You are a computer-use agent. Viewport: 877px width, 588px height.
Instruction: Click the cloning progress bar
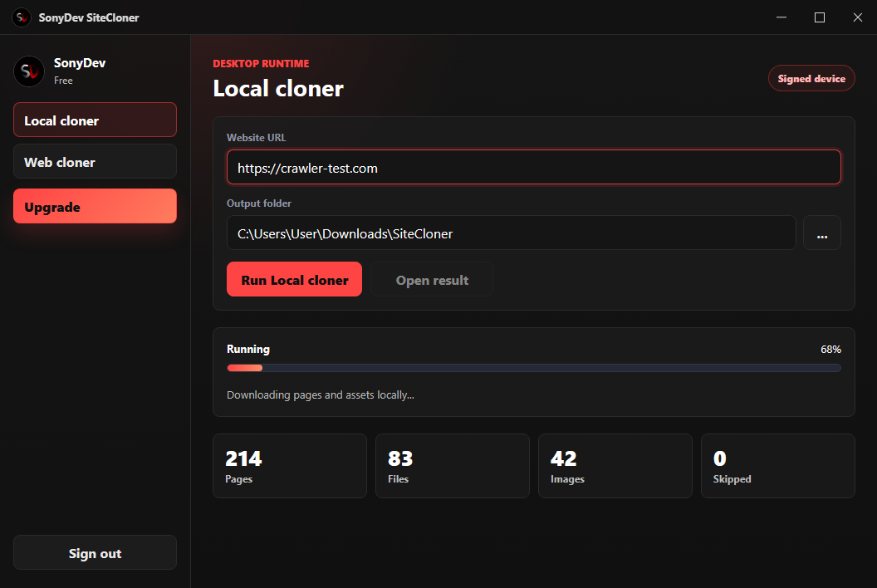point(533,368)
